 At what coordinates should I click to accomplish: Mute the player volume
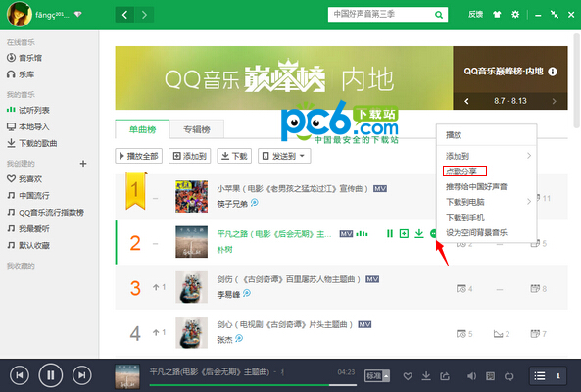click(x=471, y=376)
